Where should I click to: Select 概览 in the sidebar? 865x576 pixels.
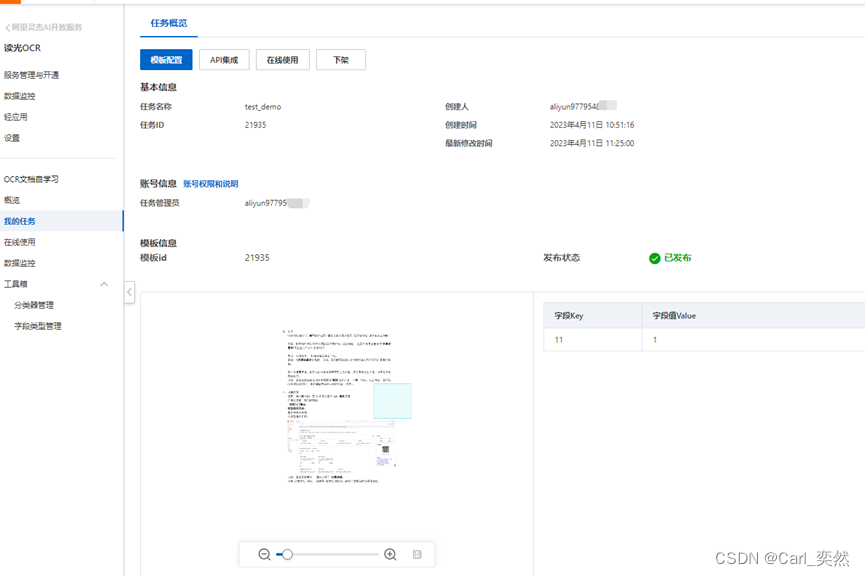(12, 200)
